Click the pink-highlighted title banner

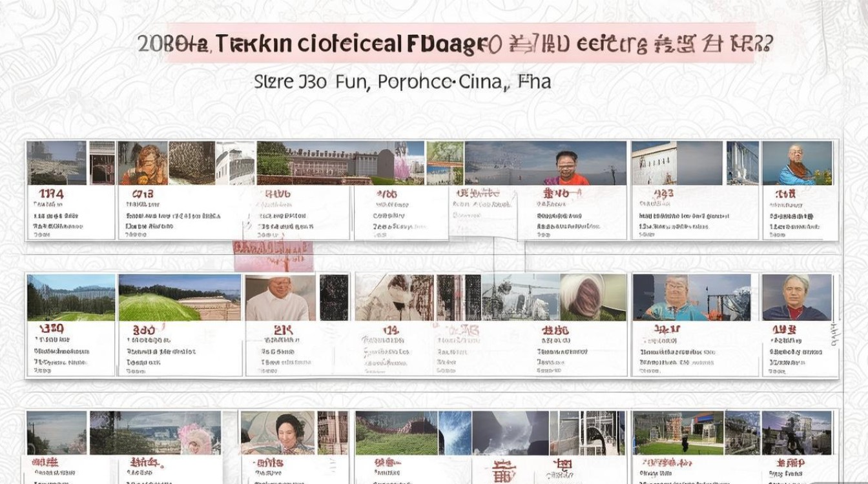tap(460, 45)
